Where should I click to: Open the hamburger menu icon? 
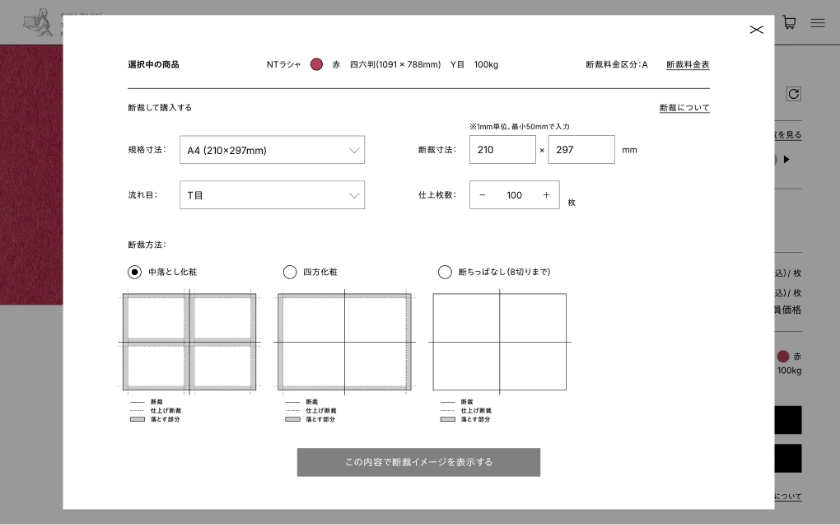click(817, 22)
